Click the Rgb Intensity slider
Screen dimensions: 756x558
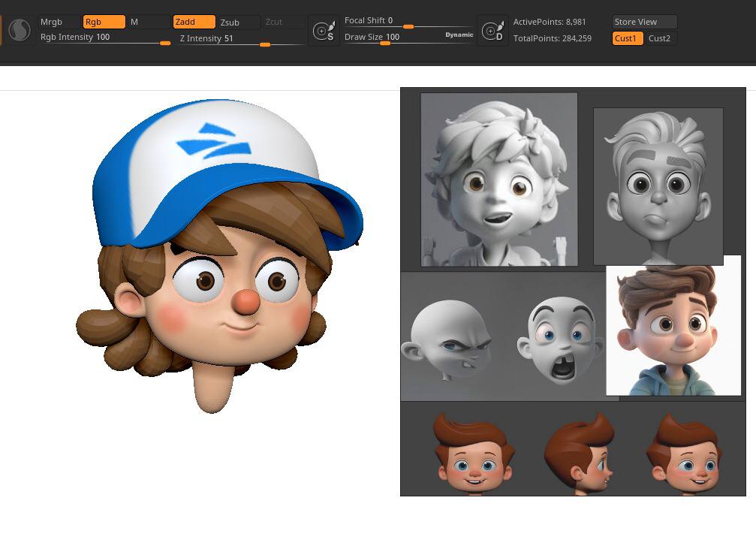tap(105, 38)
